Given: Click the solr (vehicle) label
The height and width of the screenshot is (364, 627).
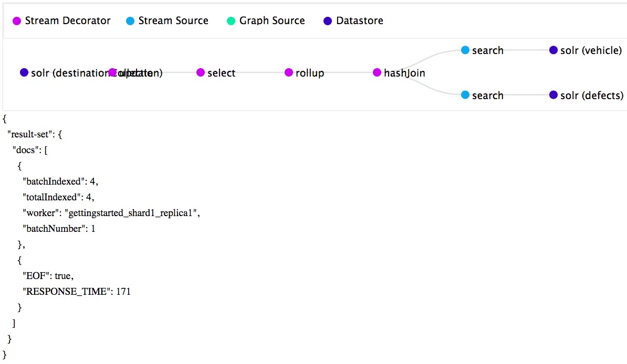Looking at the screenshot, I should click(591, 50).
